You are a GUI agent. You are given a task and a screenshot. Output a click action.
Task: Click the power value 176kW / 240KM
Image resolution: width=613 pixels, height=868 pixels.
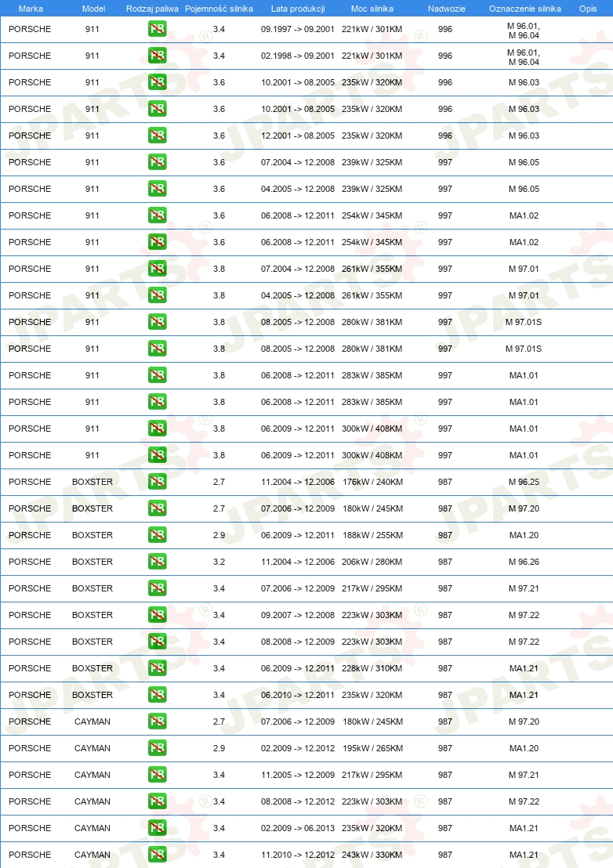coord(372,482)
